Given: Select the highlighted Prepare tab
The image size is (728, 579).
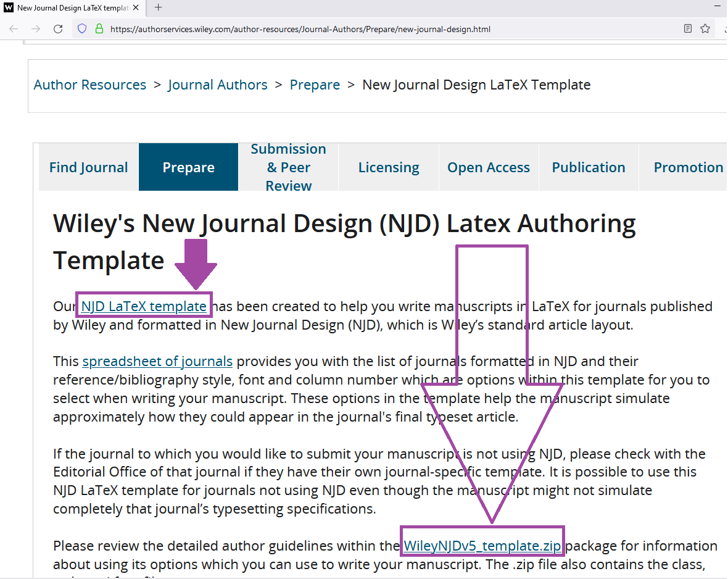Looking at the screenshot, I should (x=189, y=167).
